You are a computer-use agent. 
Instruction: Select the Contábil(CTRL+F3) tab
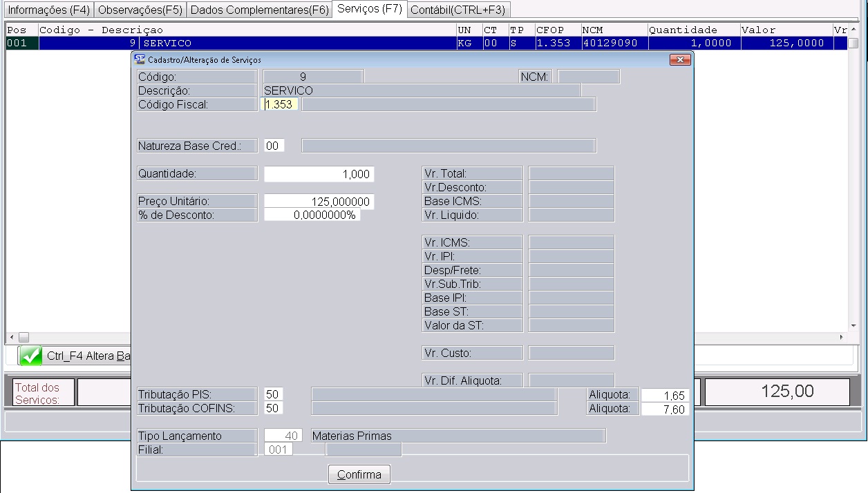pos(457,10)
